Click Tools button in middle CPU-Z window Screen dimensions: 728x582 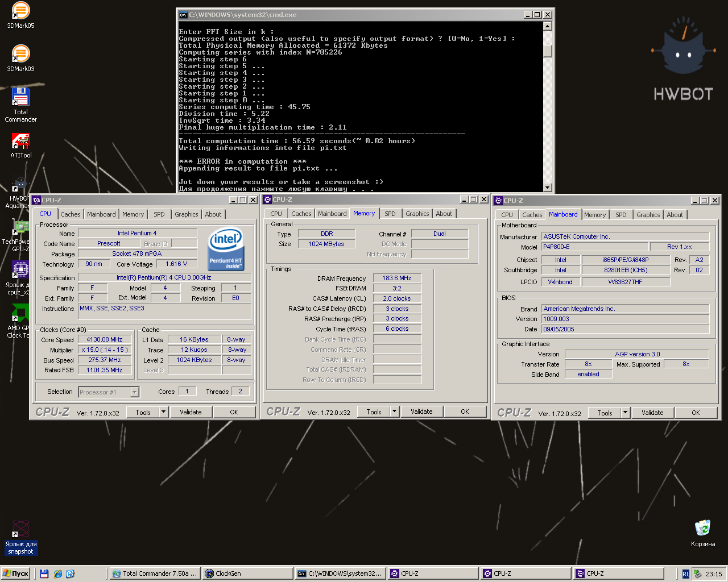pos(374,411)
